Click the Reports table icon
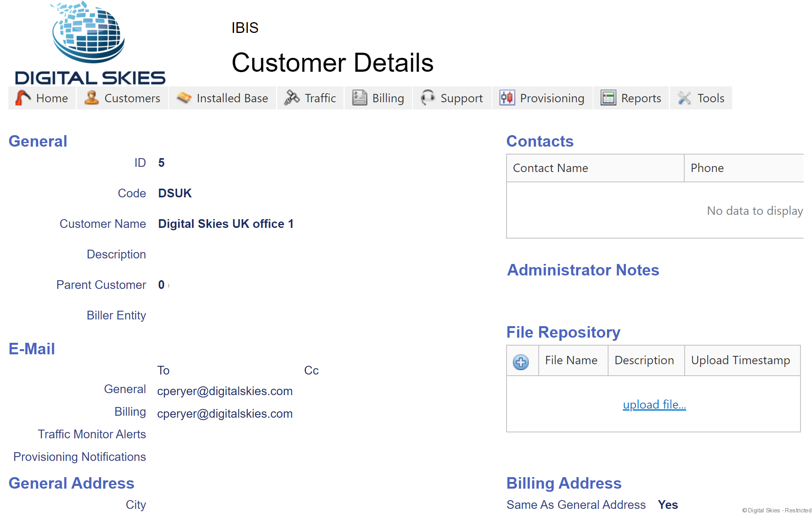Image resolution: width=812 pixels, height=514 pixels. (608, 98)
